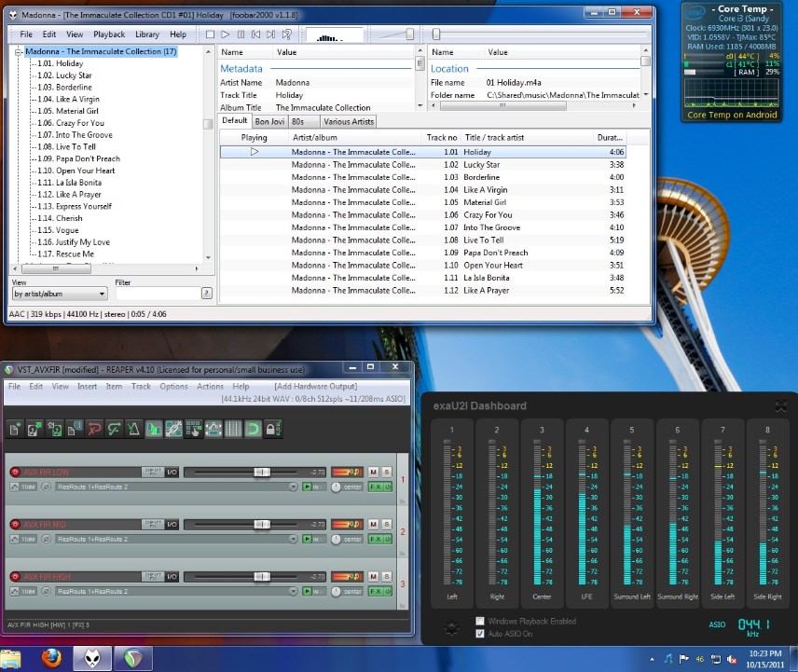Click record-arm button on AVX FIR HIGH track
The height and width of the screenshot is (672, 798).
[x=15, y=577]
